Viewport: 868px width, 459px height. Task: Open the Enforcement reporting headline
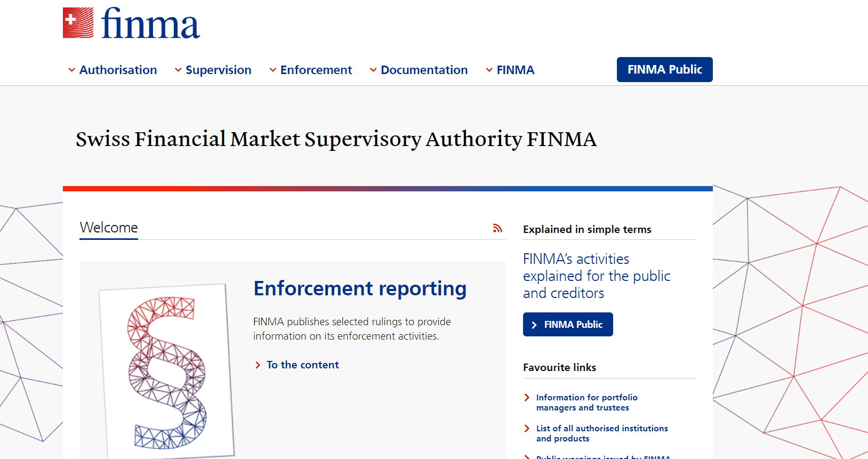click(x=360, y=288)
